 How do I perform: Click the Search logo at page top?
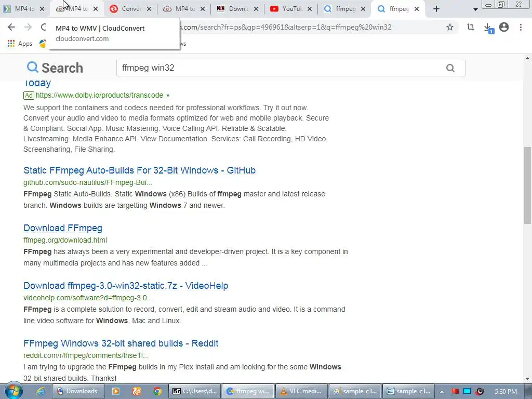coord(55,68)
